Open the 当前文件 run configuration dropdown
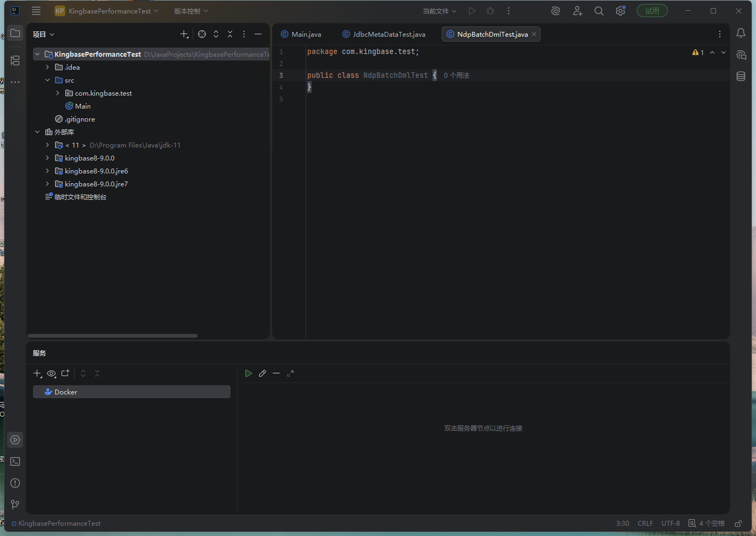 pyautogui.click(x=439, y=11)
